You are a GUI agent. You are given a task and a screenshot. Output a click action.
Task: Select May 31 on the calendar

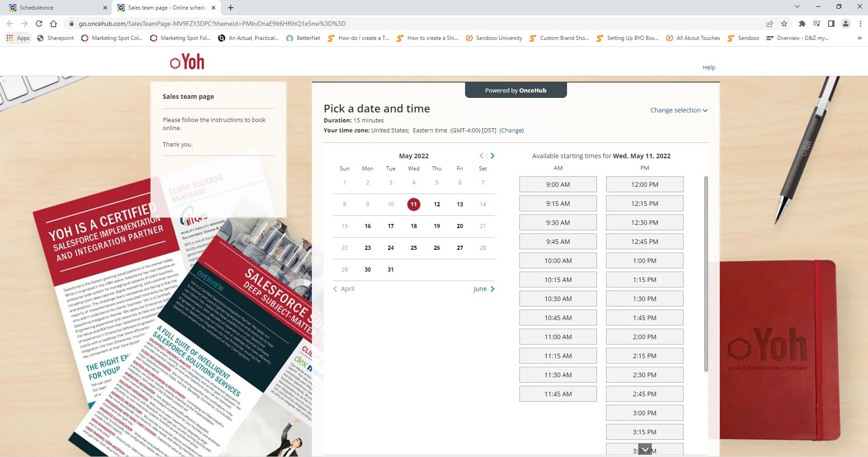pyautogui.click(x=390, y=270)
